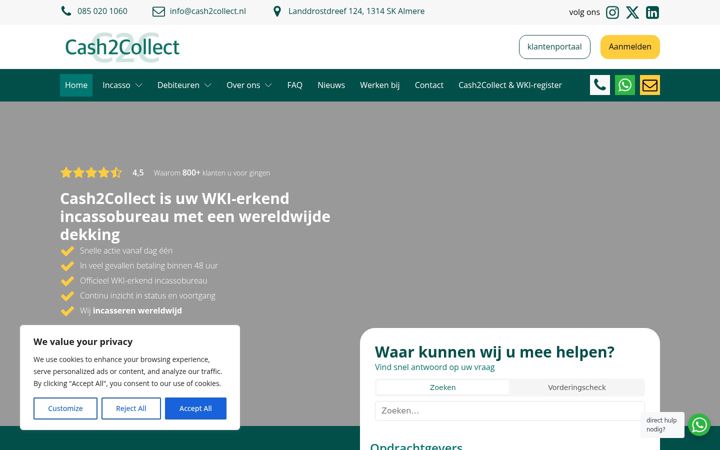The width and height of the screenshot is (720, 450).
Task: Click the yellow email button in navigation bar
Action: click(650, 85)
